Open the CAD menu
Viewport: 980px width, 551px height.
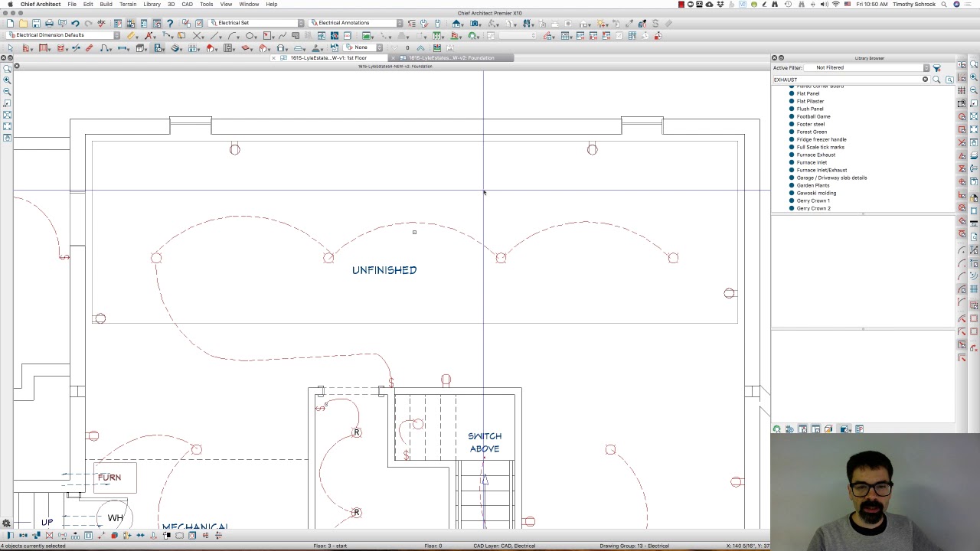(x=187, y=4)
